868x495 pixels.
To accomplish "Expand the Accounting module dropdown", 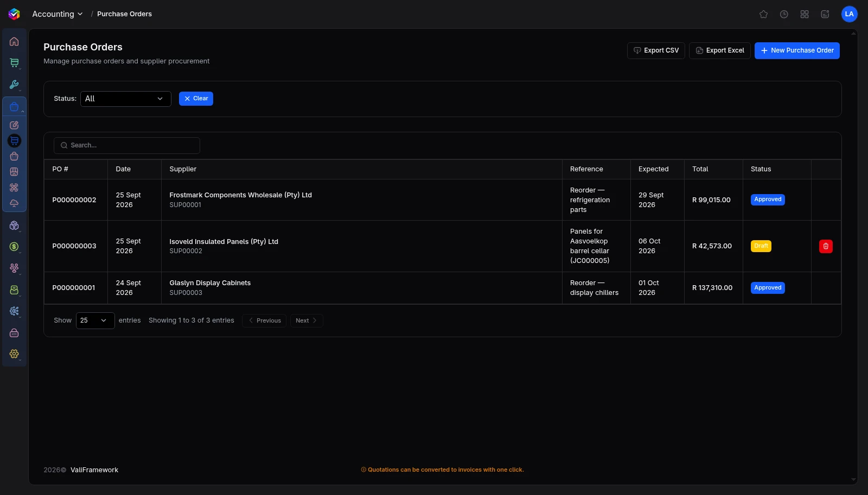I will [58, 14].
